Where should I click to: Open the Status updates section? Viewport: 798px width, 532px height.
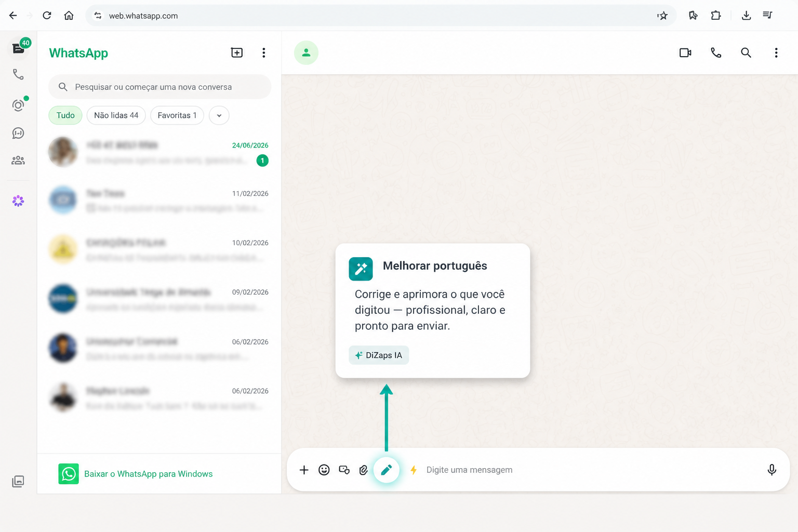[18, 105]
